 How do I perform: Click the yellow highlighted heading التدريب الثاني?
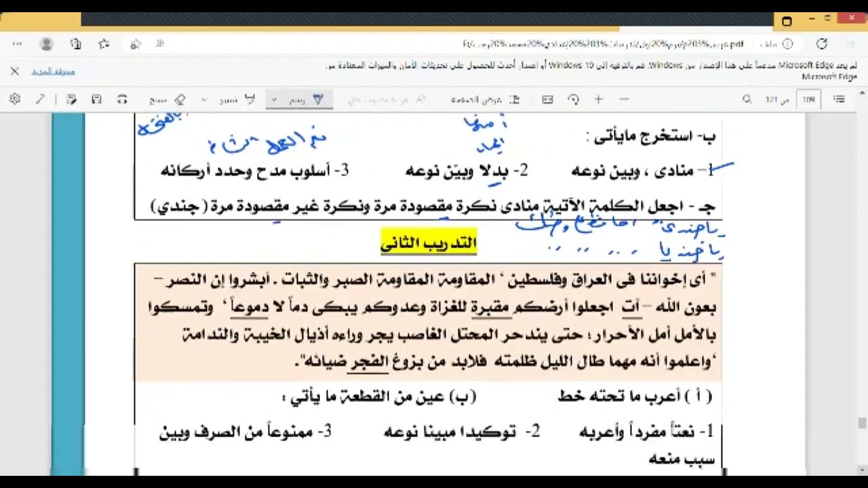(429, 243)
